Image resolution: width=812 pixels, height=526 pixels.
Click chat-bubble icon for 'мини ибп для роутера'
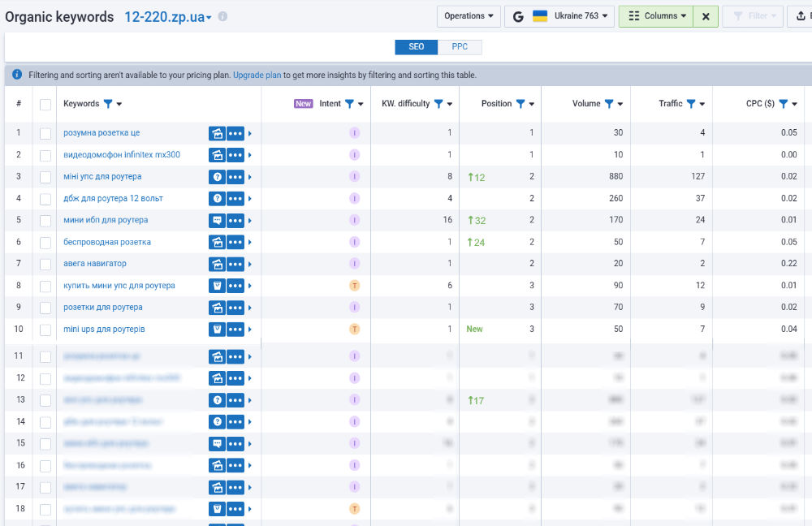(217, 221)
